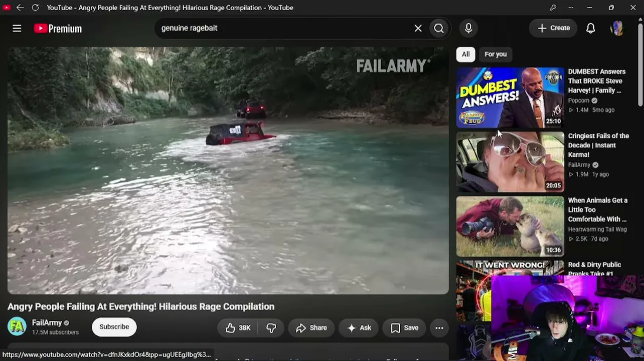Open the notifications bell
Image resolution: width=644 pixels, height=361 pixels.
pyautogui.click(x=591, y=29)
